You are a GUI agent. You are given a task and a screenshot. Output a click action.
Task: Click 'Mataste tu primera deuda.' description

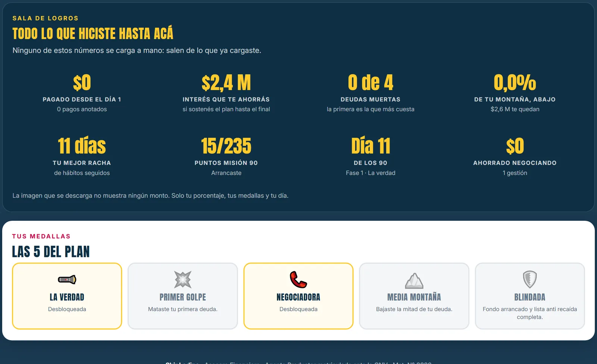183,309
